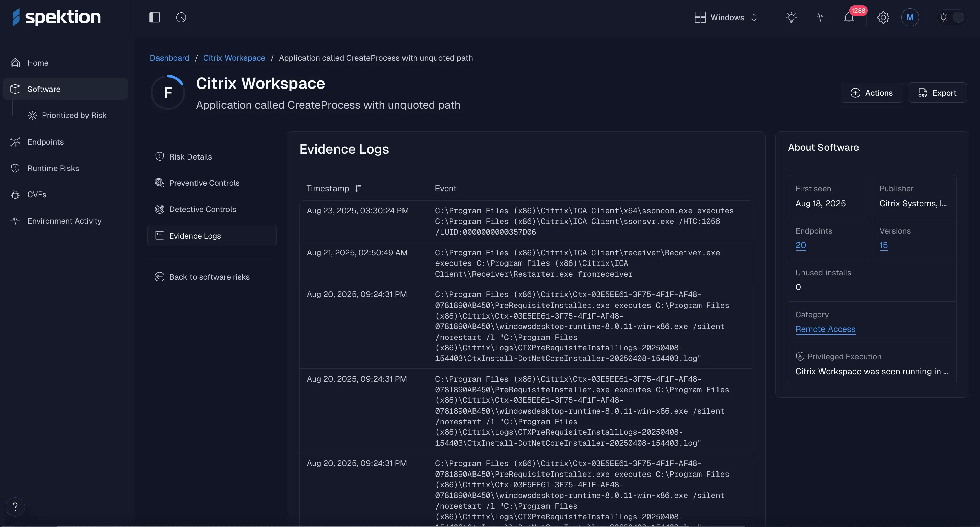Open the Software section in the sidebar
The image size is (980, 527).
coord(43,89)
